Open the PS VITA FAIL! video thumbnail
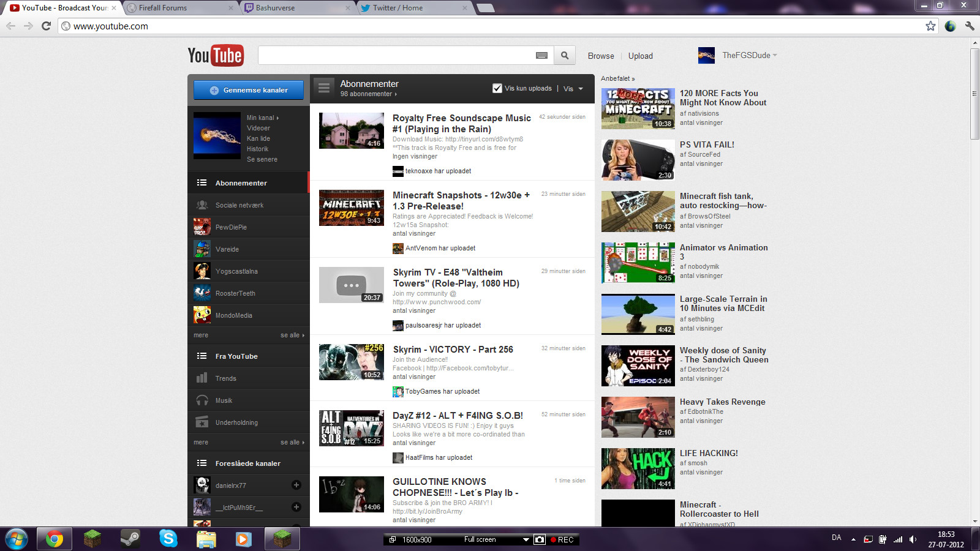Image resolution: width=980 pixels, height=551 pixels. coord(638,160)
